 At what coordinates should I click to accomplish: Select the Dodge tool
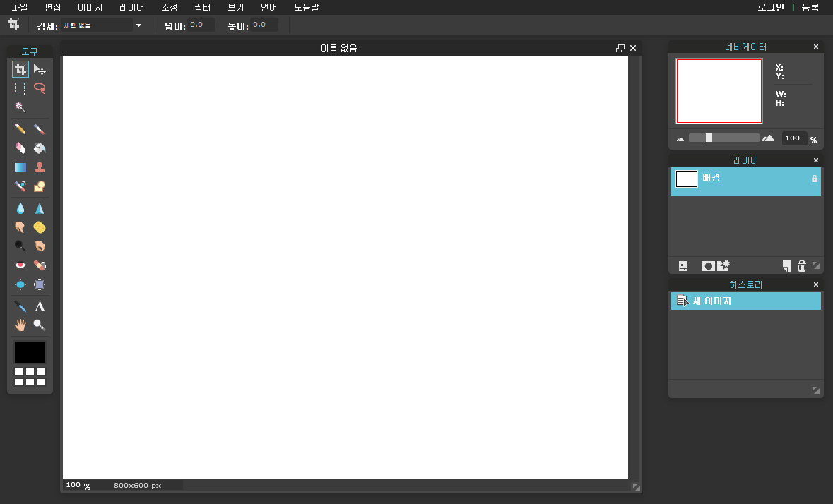[x=20, y=246]
